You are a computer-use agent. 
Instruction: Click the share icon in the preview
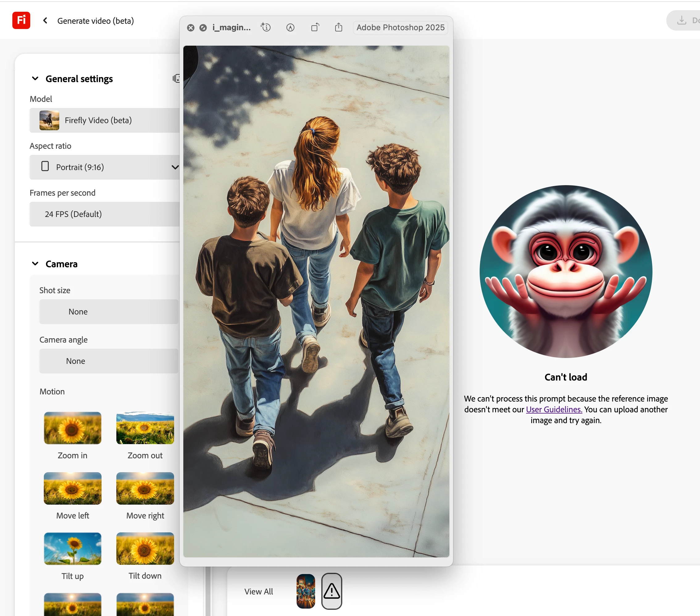coord(338,27)
